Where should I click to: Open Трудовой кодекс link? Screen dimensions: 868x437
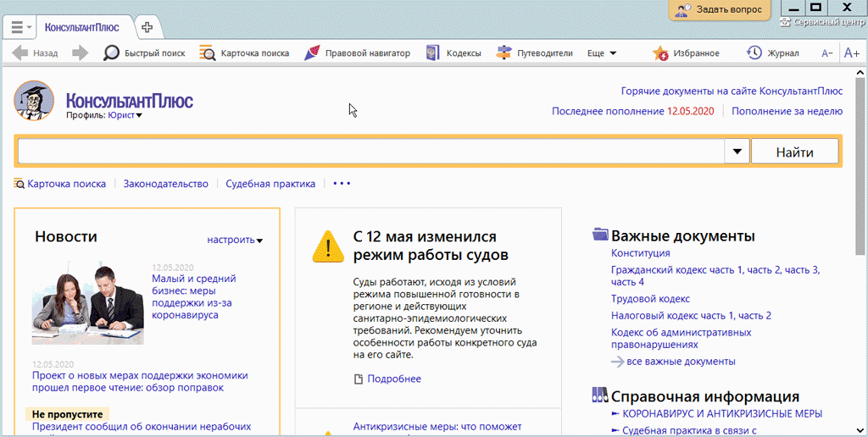[x=650, y=299]
